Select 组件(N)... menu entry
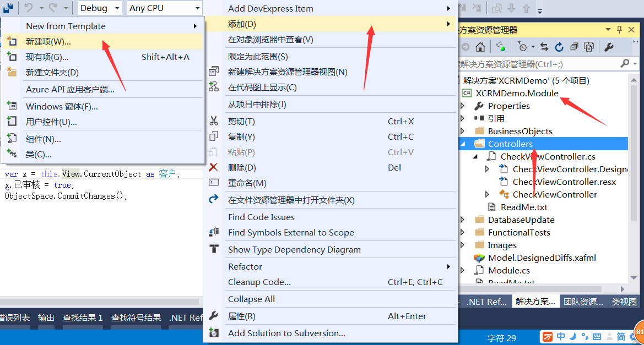Viewport: 644px width, 345px height. click(102, 139)
